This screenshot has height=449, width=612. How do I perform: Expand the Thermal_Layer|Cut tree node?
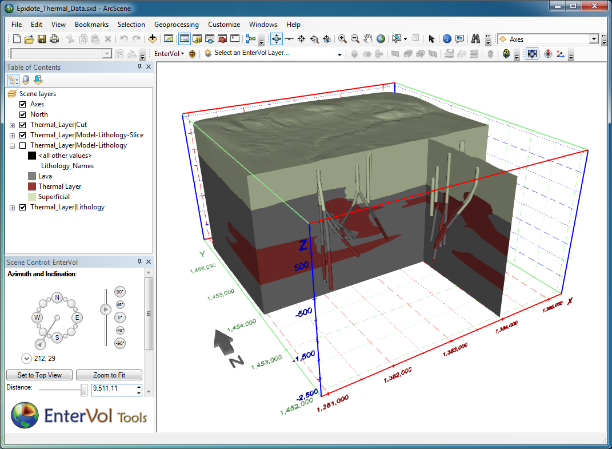click(12, 125)
